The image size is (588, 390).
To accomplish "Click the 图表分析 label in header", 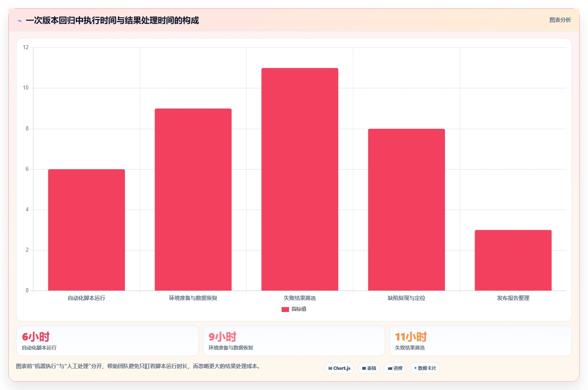I will 560,20.
